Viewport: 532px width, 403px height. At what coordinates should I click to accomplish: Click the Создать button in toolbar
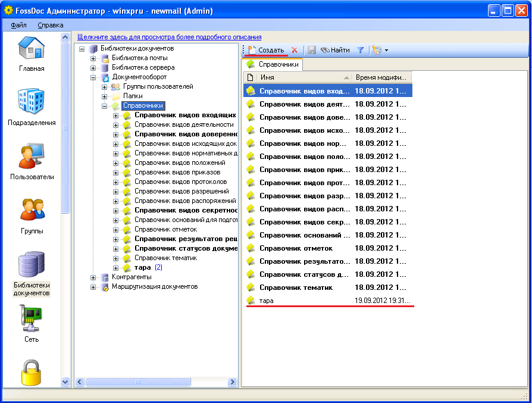click(266, 51)
